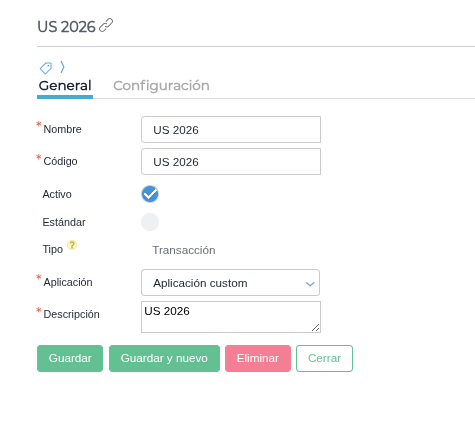Select the General tab

(x=65, y=86)
